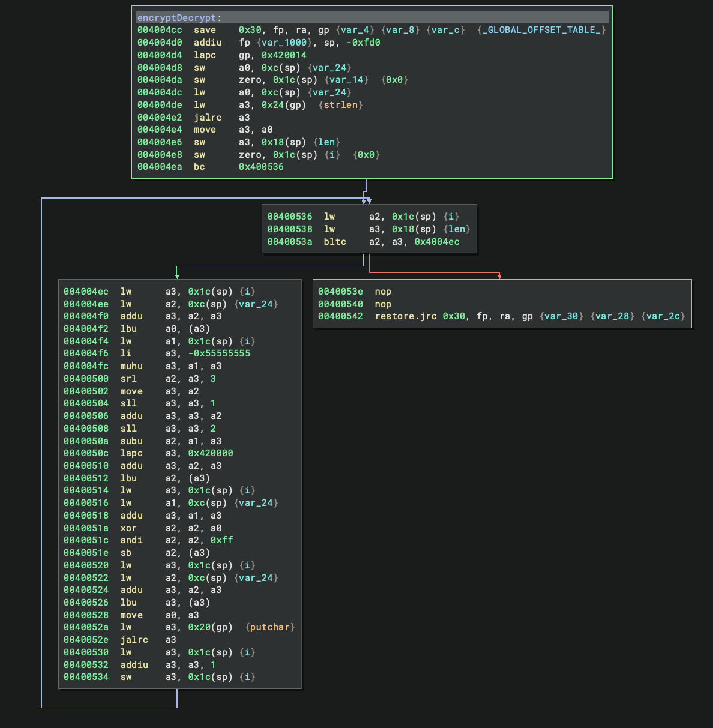
Task: Select address 004004d4 lapc line
Action: coord(160,55)
